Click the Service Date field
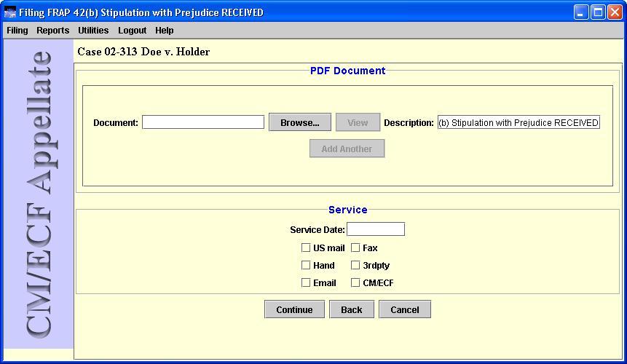Viewport: 627px width, 364px height. point(376,229)
